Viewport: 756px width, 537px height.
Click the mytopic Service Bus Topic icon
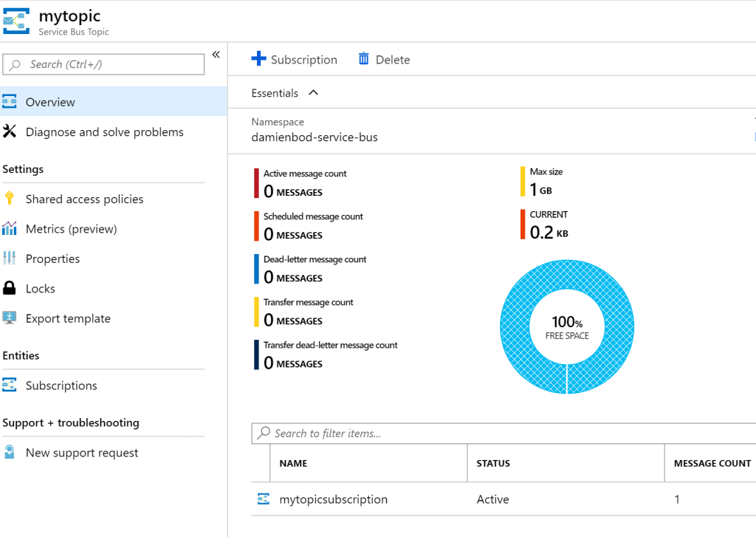[x=16, y=21]
